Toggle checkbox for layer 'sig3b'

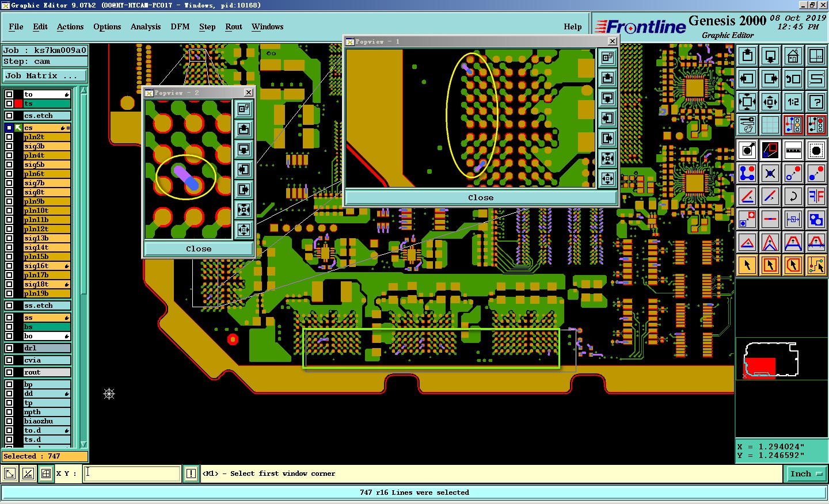tap(9, 146)
